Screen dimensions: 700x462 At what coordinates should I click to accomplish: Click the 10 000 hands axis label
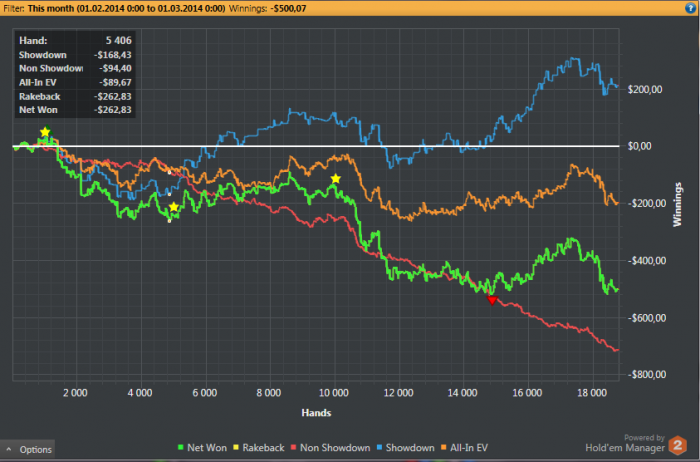(333, 393)
